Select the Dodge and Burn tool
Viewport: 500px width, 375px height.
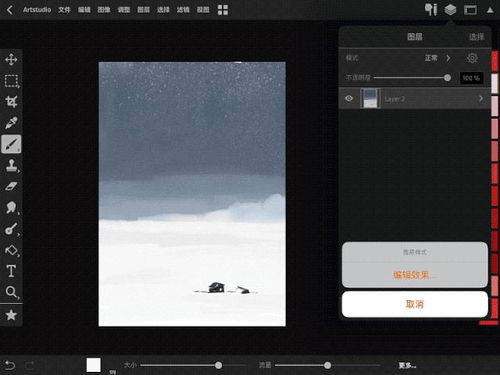[11, 229]
